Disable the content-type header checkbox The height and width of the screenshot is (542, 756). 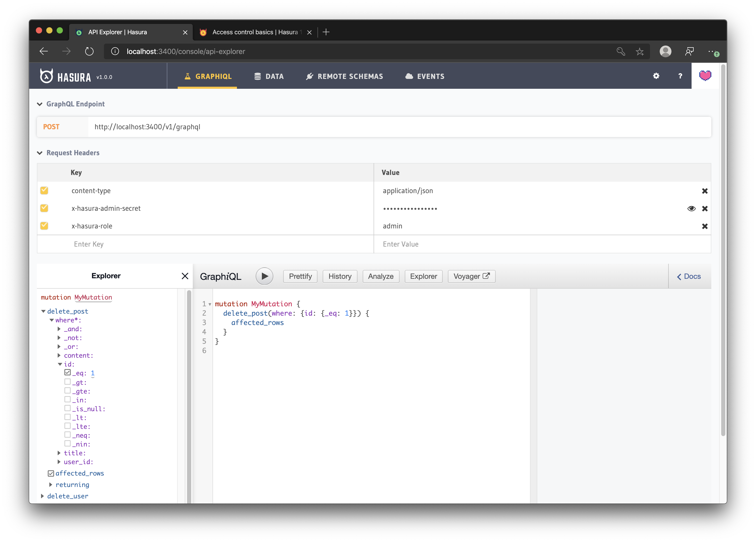click(44, 191)
